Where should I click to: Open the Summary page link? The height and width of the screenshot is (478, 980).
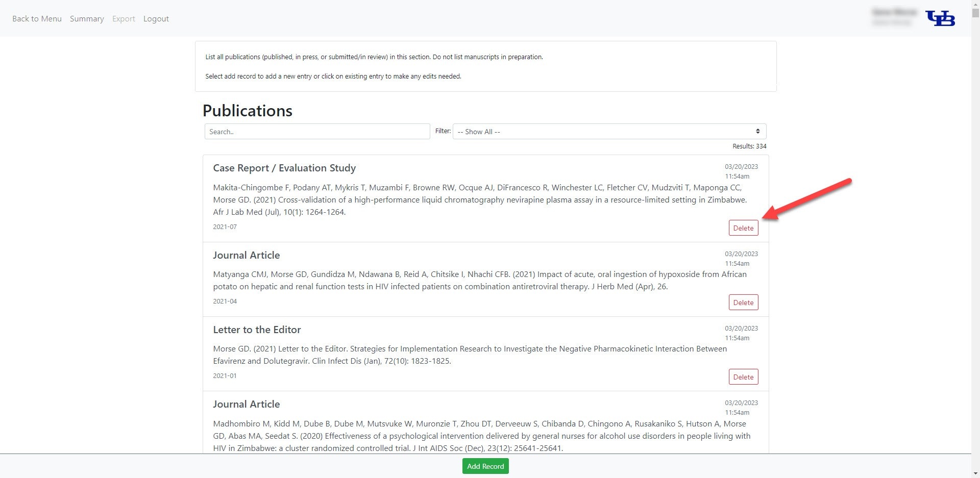[x=87, y=19]
